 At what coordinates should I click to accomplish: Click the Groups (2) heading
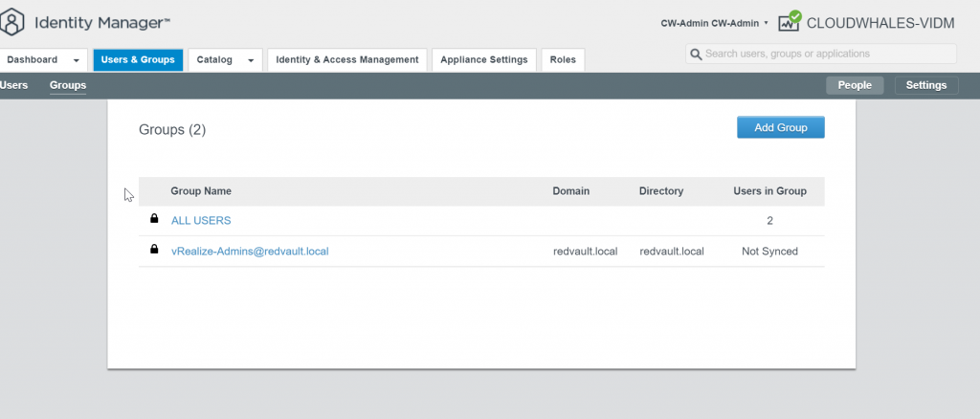point(172,130)
